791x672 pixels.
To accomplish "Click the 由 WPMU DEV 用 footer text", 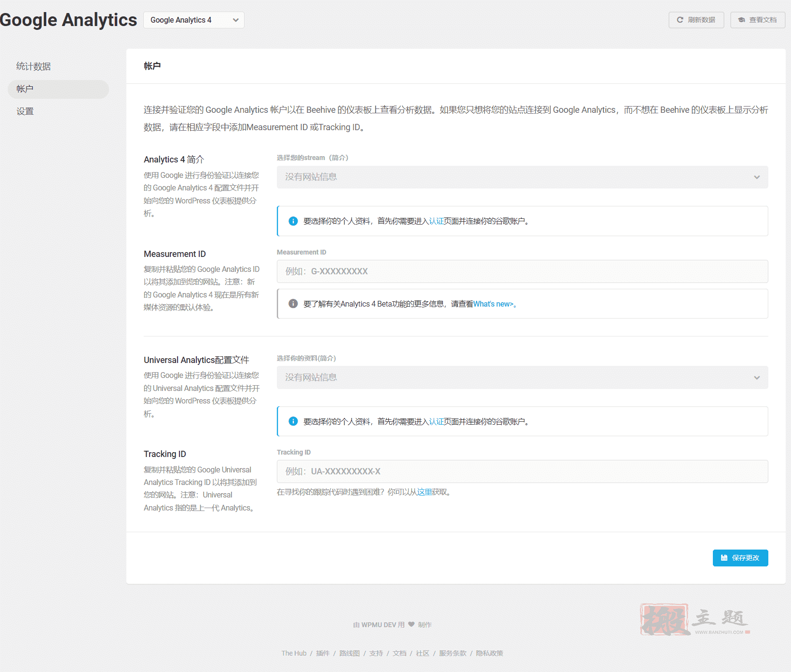I will pyautogui.click(x=379, y=625).
